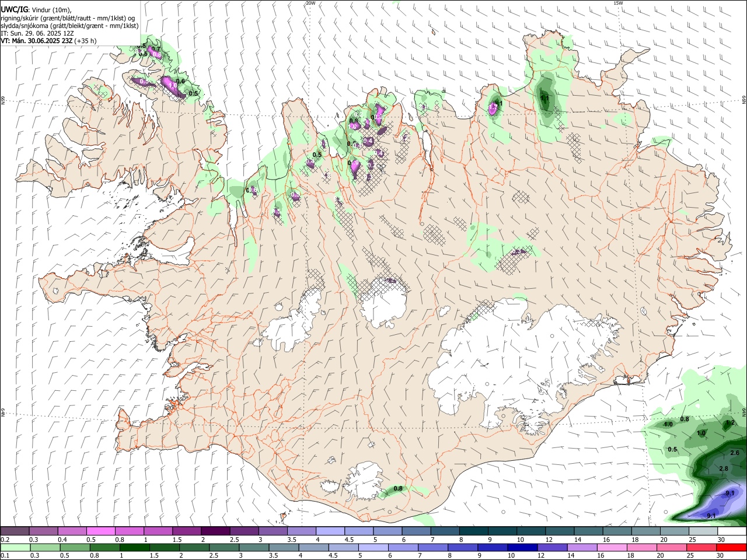The height and width of the screenshot is (560, 747).
Task: Select the light pink rain swatch between 16 and 18
Action: [x=613, y=547]
